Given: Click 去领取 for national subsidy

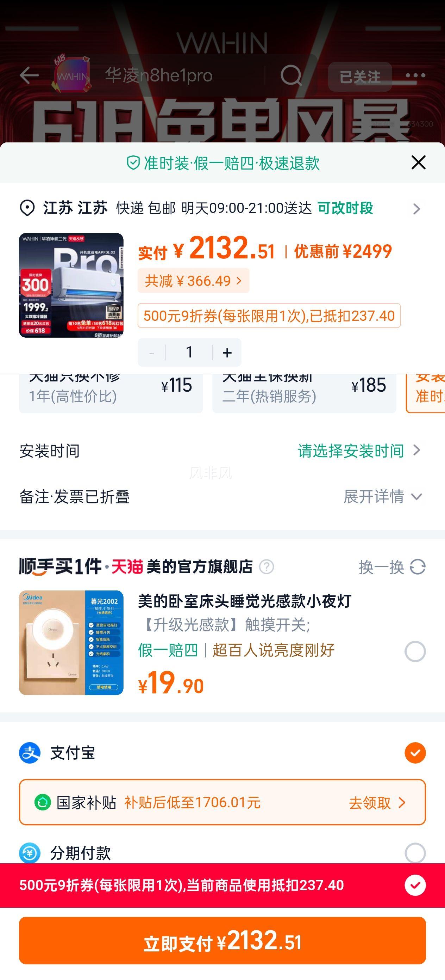Looking at the screenshot, I should [377, 803].
